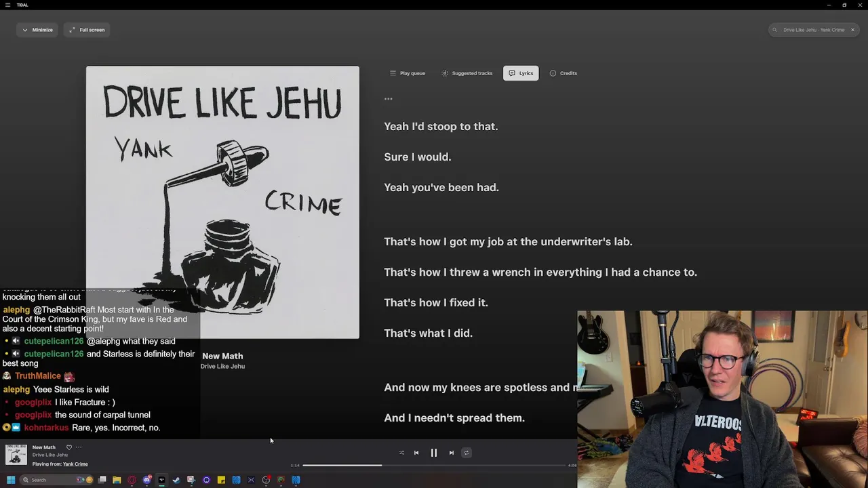Screen dimensions: 868x488
Task: Click username cutepelican126 asking "what they said"
Action: coord(54,341)
